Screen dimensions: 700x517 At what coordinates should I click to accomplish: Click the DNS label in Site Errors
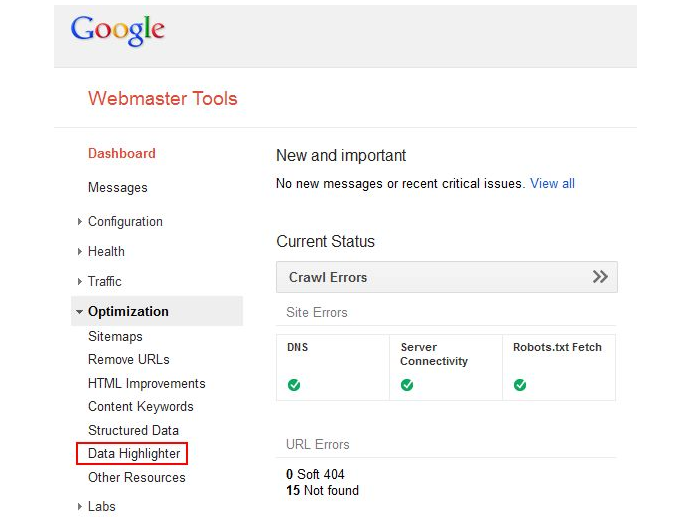(298, 347)
